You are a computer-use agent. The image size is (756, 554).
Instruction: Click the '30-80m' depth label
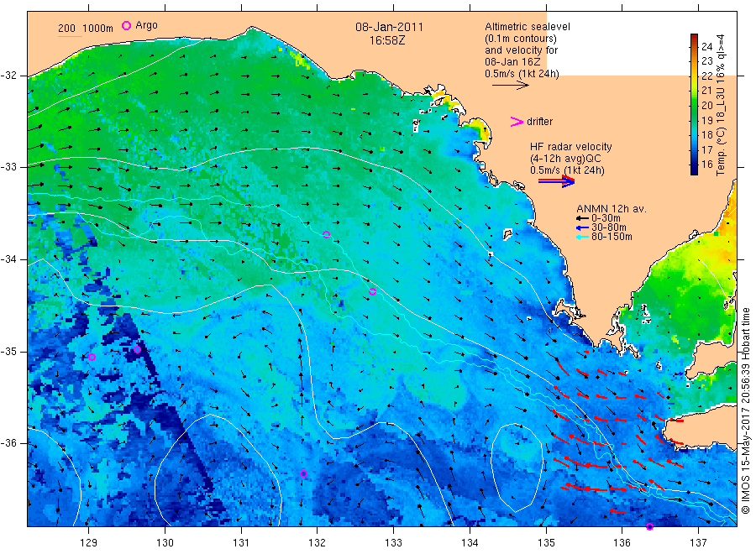pyautogui.click(x=609, y=227)
